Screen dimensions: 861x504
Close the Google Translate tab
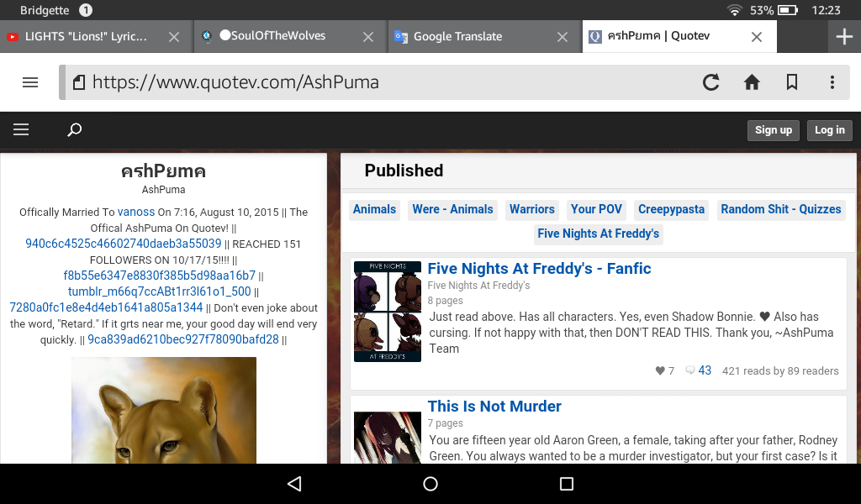click(563, 37)
